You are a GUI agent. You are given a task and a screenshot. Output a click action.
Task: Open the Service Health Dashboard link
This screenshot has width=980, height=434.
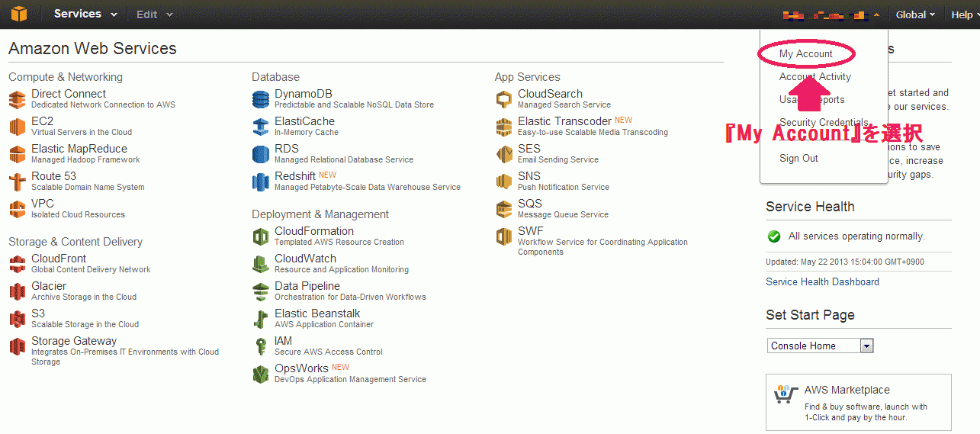tap(822, 281)
